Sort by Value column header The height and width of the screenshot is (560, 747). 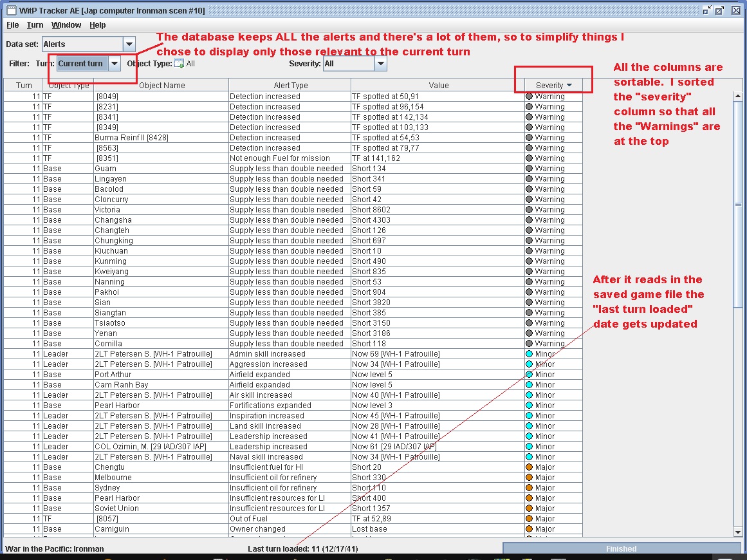point(438,86)
